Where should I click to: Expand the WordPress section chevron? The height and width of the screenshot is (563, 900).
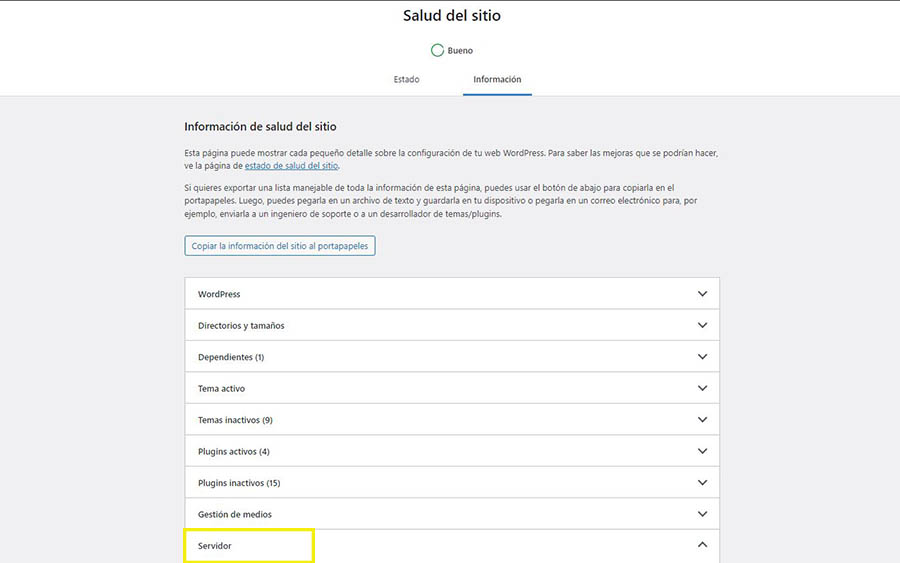(x=702, y=294)
